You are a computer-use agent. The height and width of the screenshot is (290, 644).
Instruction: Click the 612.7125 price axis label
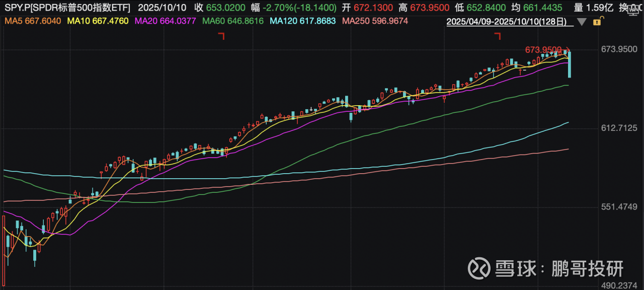(620, 128)
